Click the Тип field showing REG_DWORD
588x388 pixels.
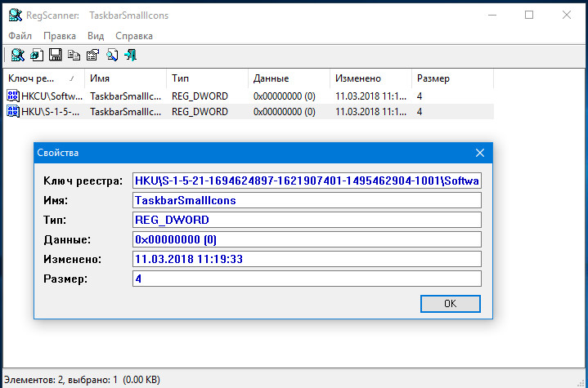click(307, 220)
